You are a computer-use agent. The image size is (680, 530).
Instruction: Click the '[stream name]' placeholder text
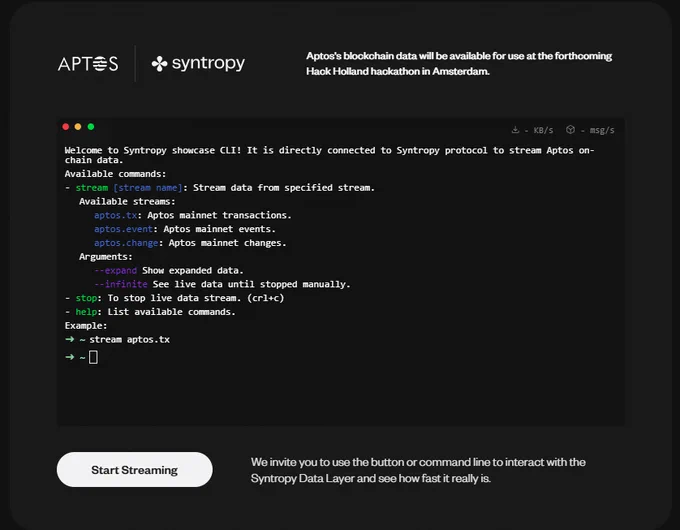point(147,188)
